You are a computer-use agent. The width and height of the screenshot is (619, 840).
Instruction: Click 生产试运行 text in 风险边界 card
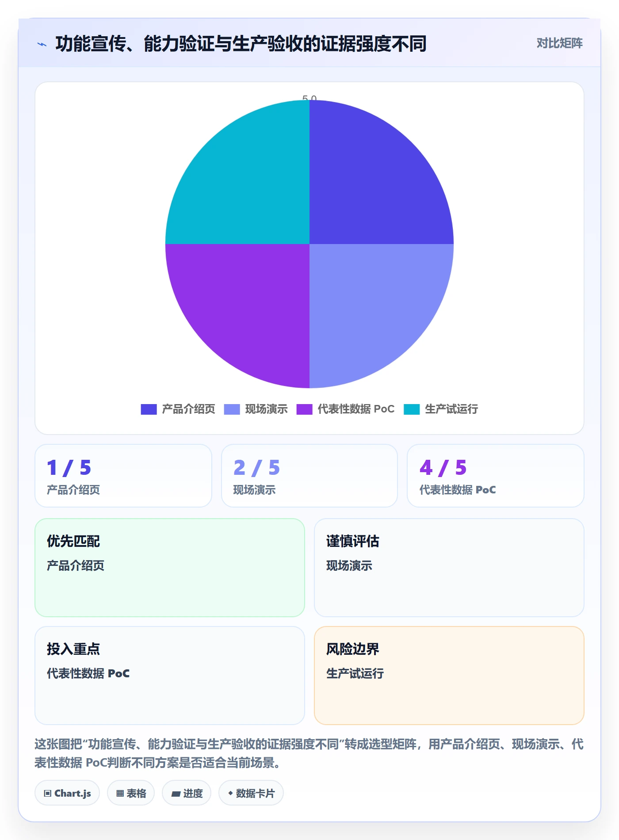[355, 673]
